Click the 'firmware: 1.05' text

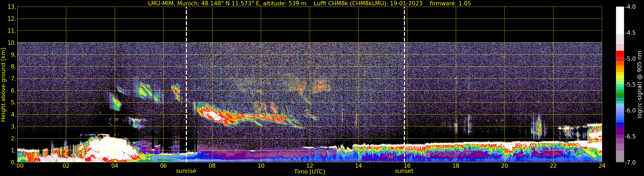(450, 3)
